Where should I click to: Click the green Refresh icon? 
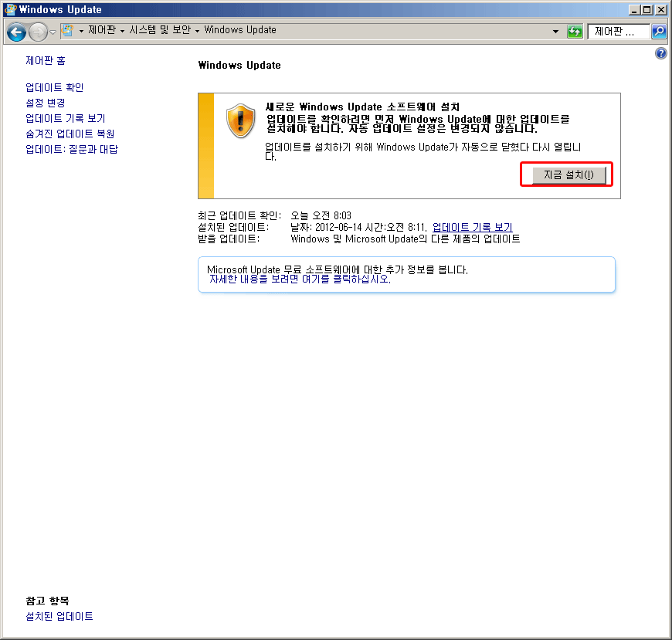(575, 32)
